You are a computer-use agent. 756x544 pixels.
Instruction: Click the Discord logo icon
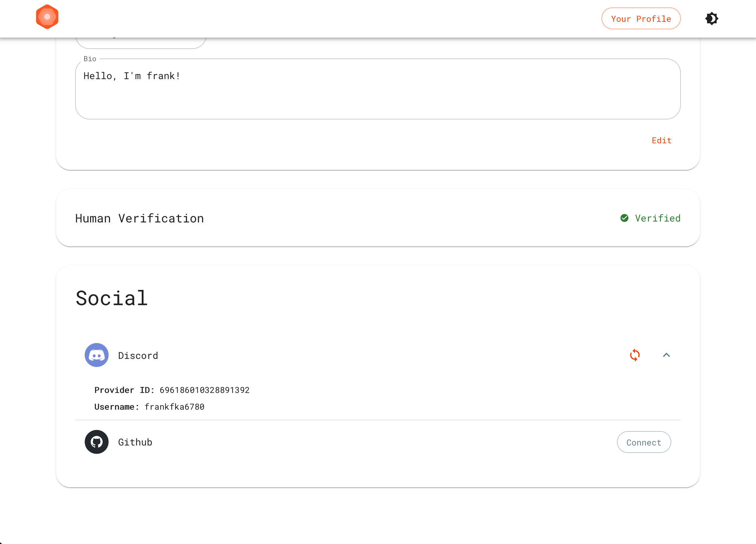(x=97, y=355)
